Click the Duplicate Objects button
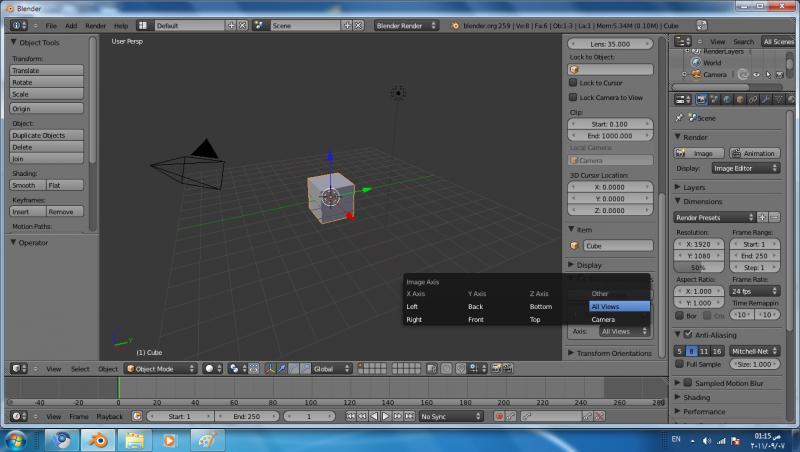 point(46,135)
